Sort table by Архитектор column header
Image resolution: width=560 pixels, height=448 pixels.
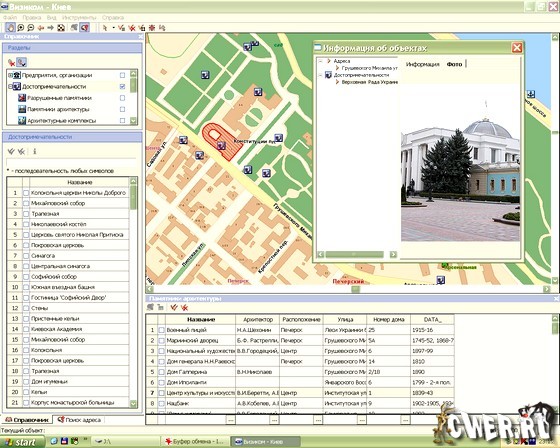tap(258, 319)
